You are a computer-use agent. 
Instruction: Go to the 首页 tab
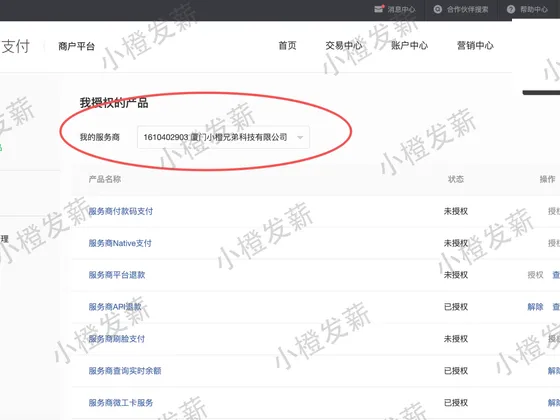click(288, 46)
